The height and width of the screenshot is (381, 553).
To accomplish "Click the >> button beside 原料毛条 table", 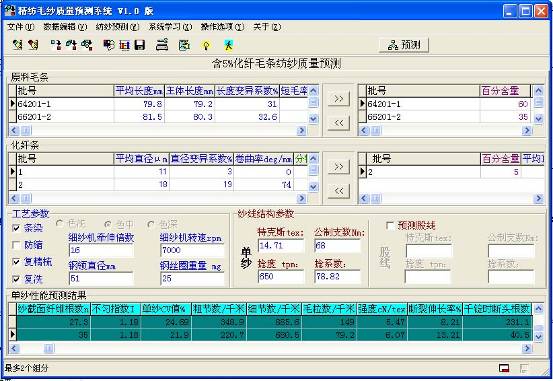I will pyautogui.click(x=339, y=98).
